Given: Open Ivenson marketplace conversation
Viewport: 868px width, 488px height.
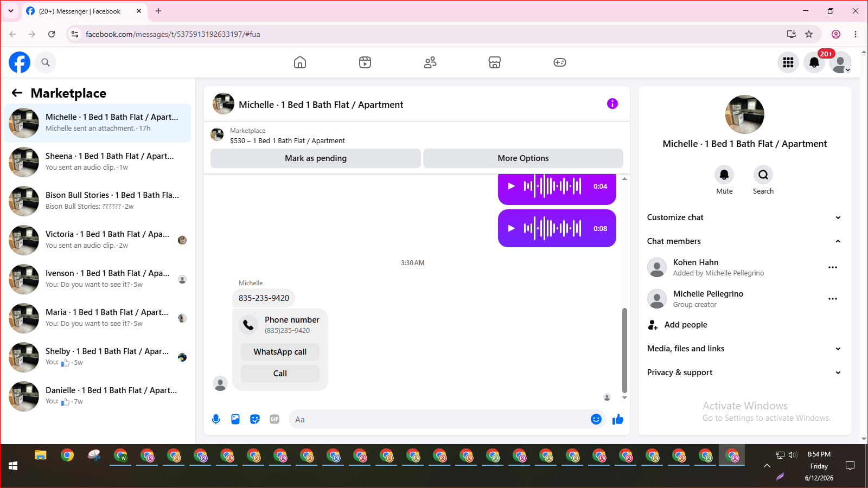Looking at the screenshot, I should click(98, 279).
